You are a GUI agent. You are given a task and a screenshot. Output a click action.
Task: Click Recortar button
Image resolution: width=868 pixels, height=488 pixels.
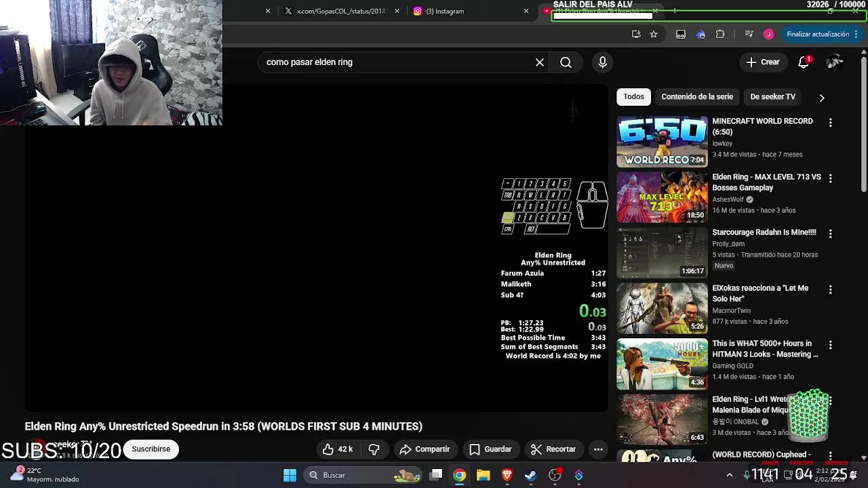point(553,449)
